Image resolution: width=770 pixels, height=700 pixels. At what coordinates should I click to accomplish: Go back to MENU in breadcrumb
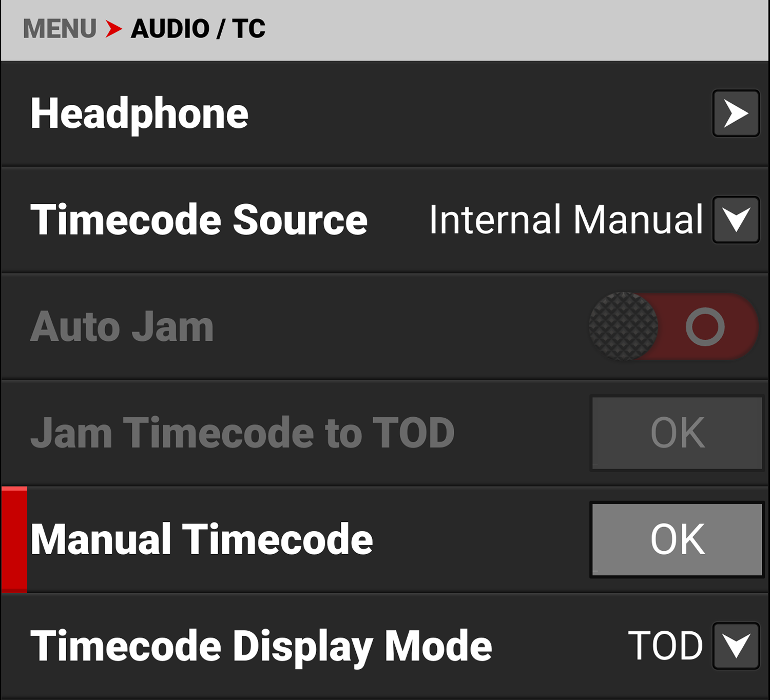pos(60,29)
